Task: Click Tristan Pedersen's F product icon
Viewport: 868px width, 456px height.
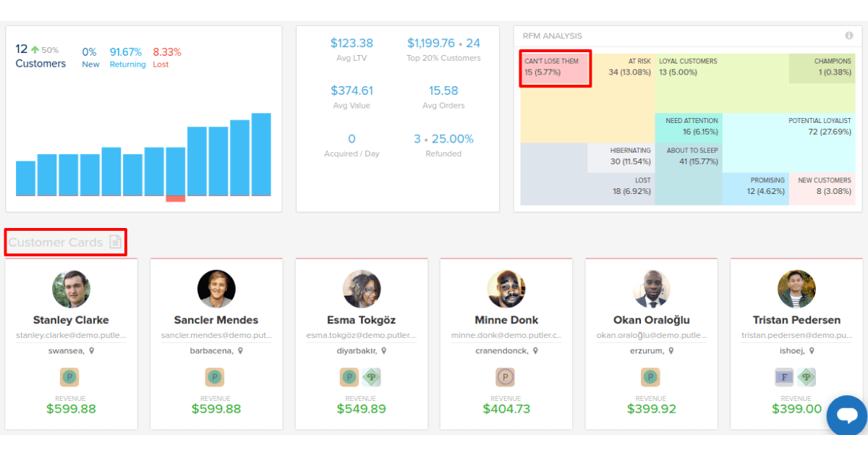Action: click(x=785, y=377)
